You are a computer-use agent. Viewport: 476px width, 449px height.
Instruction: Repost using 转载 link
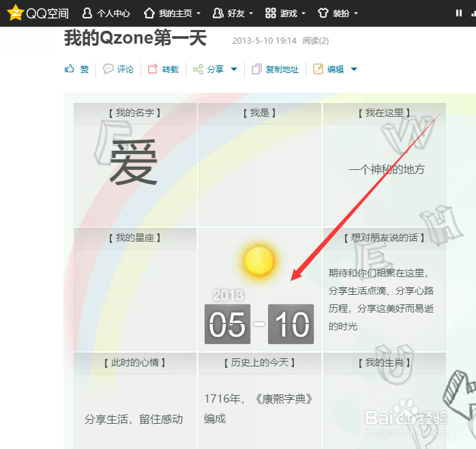pyautogui.click(x=170, y=70)
